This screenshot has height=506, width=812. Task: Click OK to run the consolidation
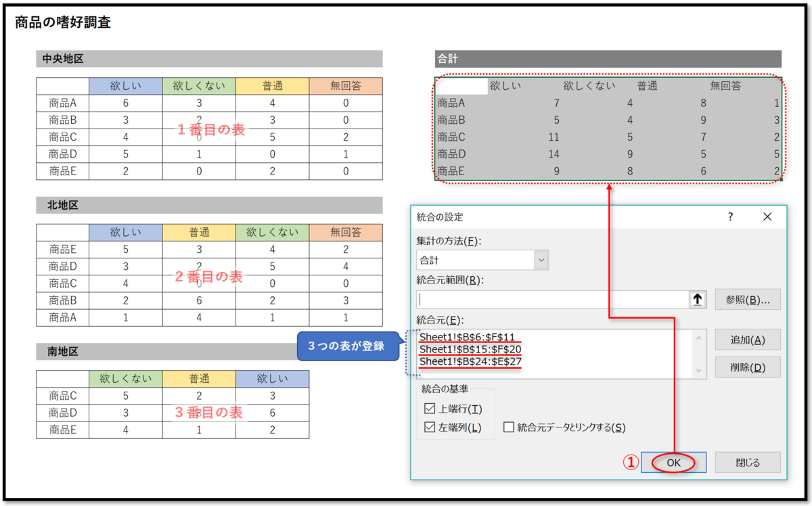pos(673,462)
